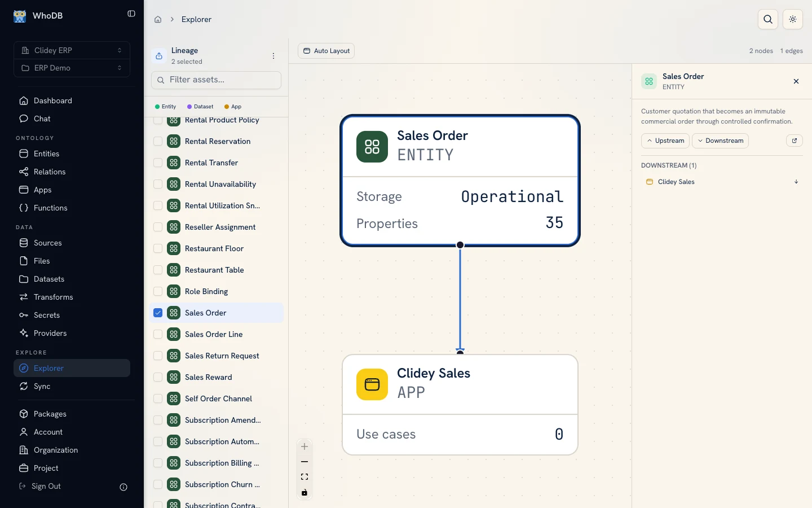Click the Auto Layout button

point(326,51)
